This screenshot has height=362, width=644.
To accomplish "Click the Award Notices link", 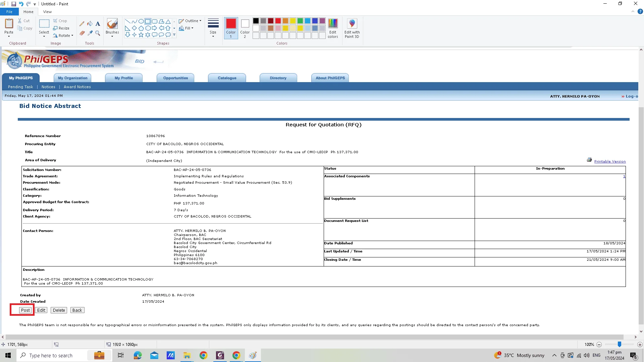I will (x=77, y=87).
